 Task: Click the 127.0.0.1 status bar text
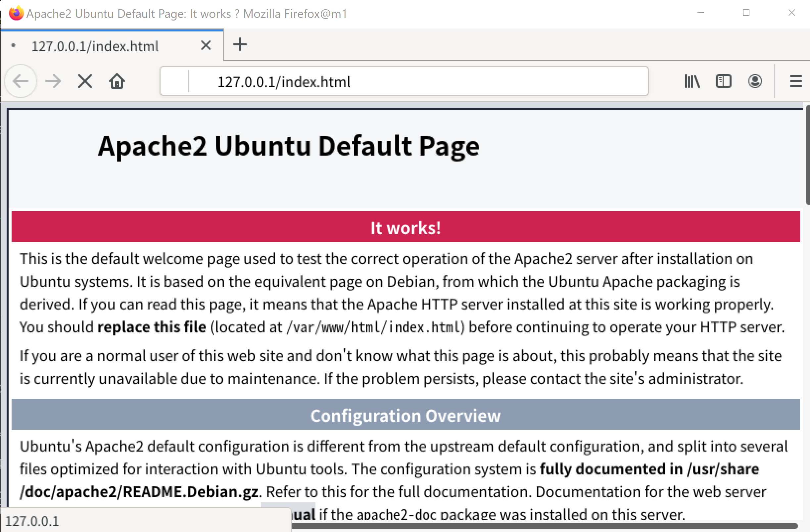click(32, 521)
